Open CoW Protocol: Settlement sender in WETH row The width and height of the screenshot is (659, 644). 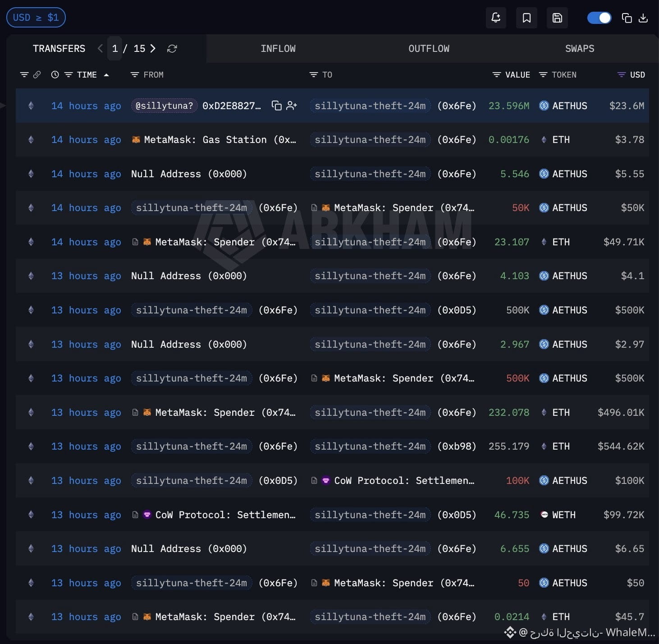coord(220,515)
